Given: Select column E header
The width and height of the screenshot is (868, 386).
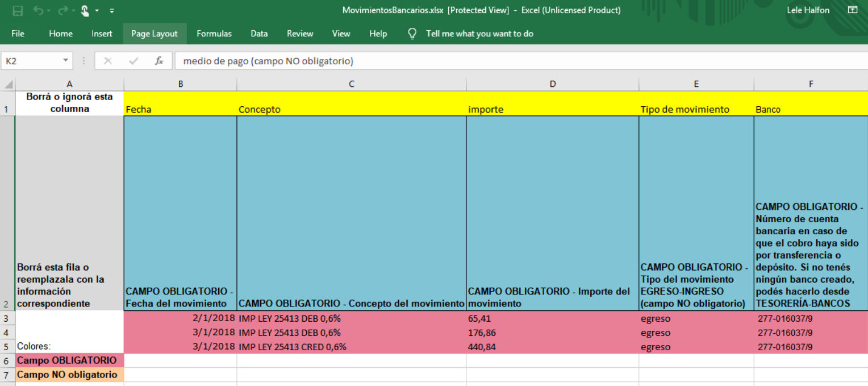Looking at the screenshot, I should coord(696,84).
